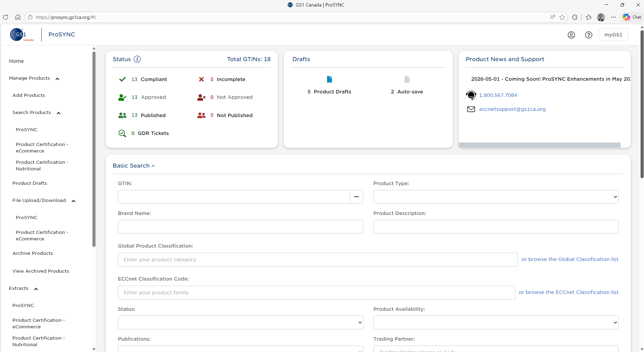Screen dimensions: 644x352
Task: Click the red Not Published people icon
Action: click(x=201, y=115)
